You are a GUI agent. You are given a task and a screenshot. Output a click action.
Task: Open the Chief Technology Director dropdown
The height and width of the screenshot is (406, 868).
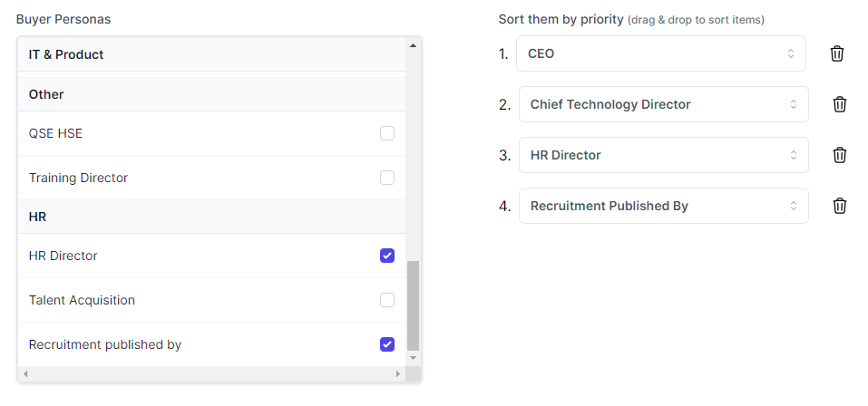tap(663, 104)
